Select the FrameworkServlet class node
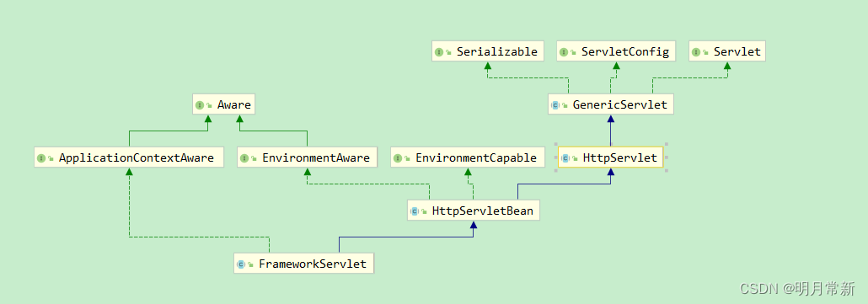 pyautogui.click(x=304, y=264)
